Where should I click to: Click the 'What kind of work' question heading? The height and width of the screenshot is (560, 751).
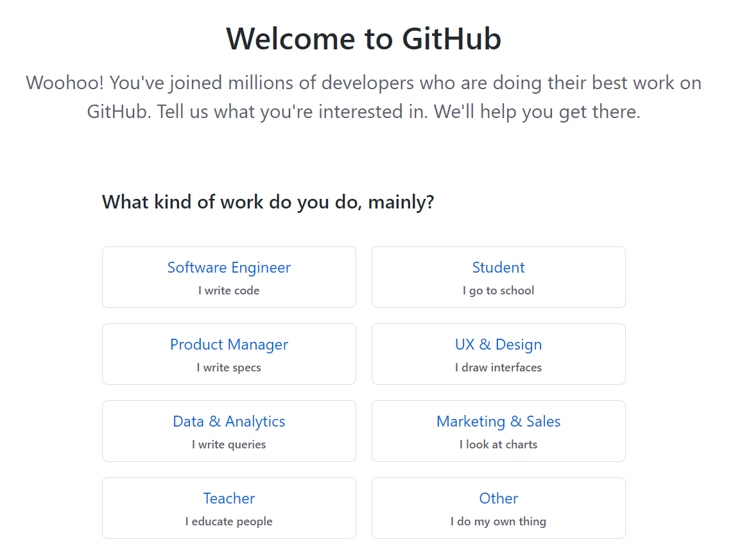pyautogui.click(x=268, y=201)
